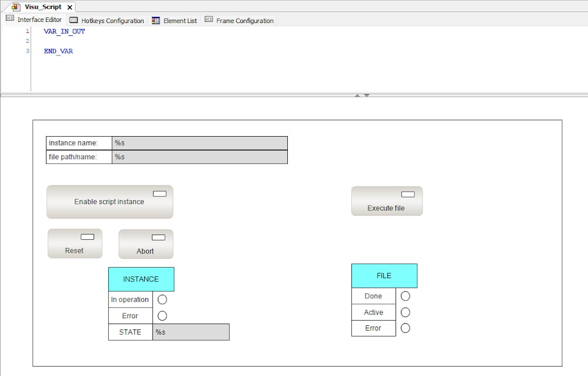Select the Enable script instance indicator lamp
Image resolution: width=588 pixels, height=376 pixels.
coord(160,194)
